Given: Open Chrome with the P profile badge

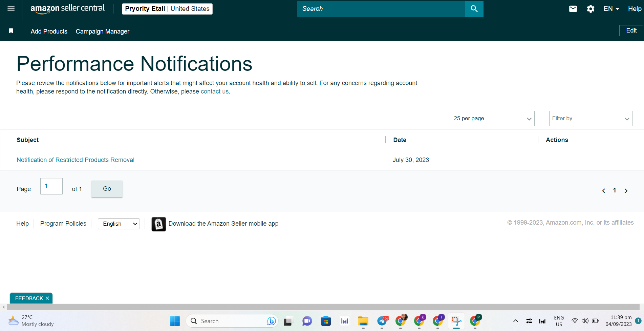Looking at the screenshot, I should [475, 320].
